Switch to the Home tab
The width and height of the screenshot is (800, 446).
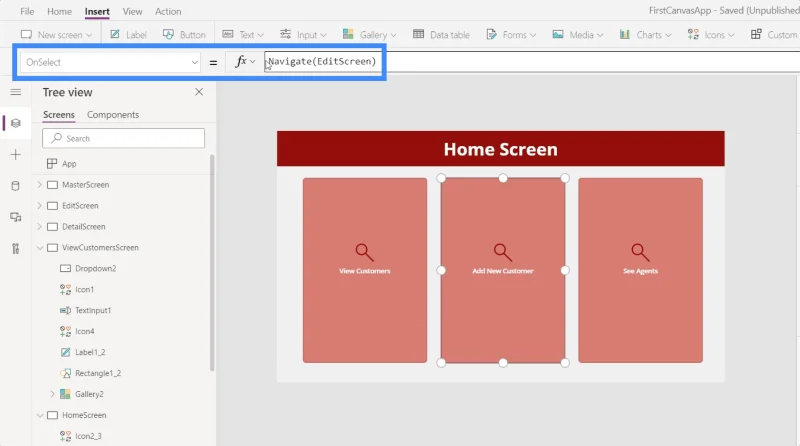pos(59,11)
